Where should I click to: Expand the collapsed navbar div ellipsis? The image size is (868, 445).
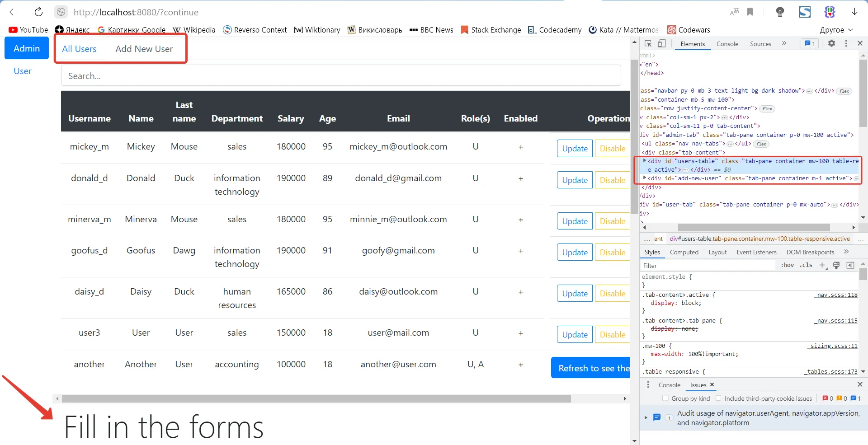pyautogui.click(x=810, y=91)
